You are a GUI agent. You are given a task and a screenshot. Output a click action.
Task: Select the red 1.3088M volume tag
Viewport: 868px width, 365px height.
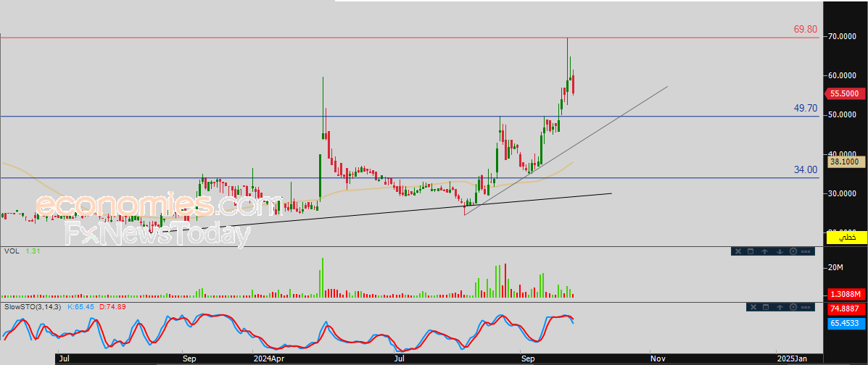coord(846,294)
